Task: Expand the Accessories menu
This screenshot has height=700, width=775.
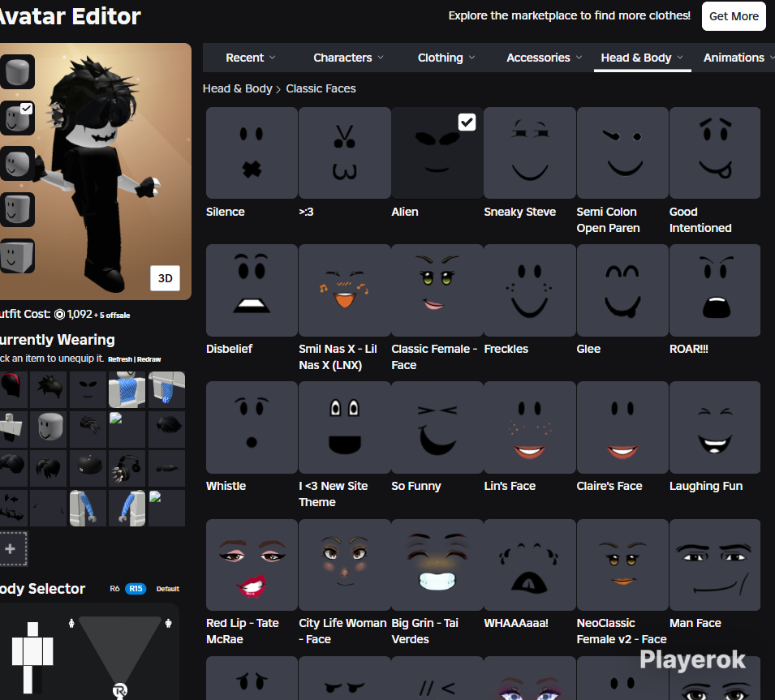Action: [x=545, y=58]
